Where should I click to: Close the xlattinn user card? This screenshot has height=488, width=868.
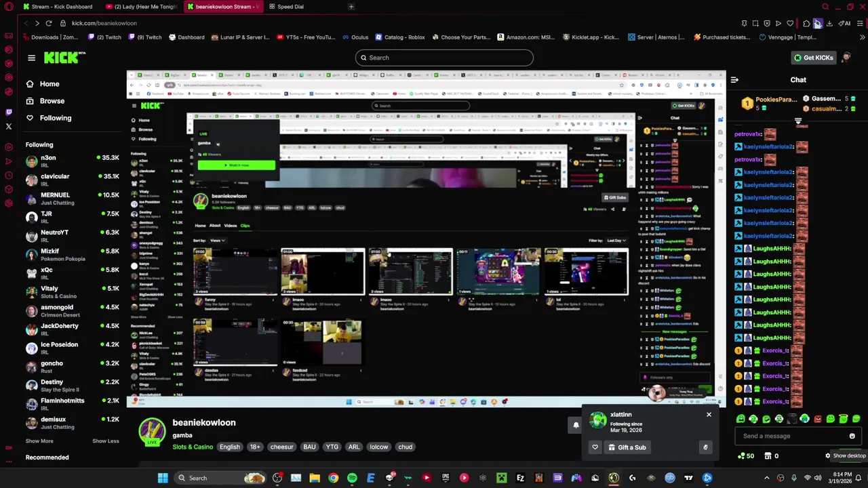(709, 414)
